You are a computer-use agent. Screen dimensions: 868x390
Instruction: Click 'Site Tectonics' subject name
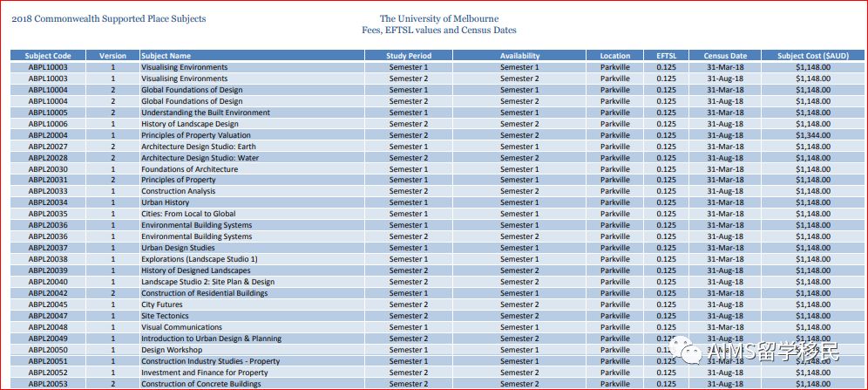(165, 316)
